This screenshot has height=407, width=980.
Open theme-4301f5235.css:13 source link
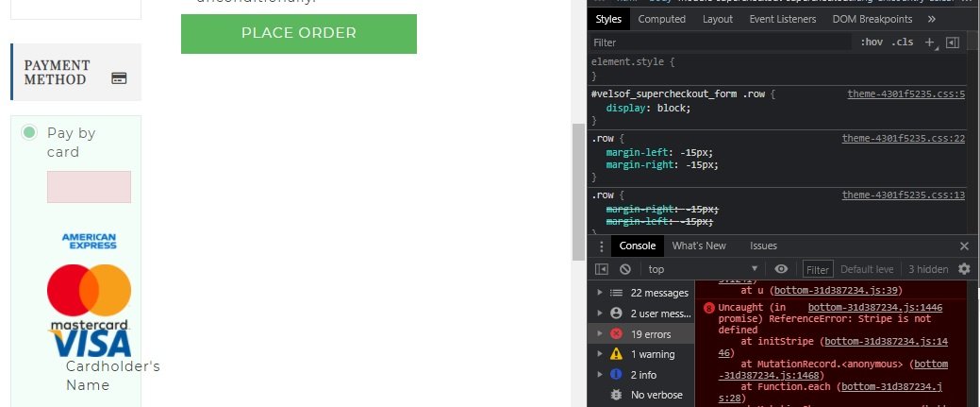tap(903, 195)
